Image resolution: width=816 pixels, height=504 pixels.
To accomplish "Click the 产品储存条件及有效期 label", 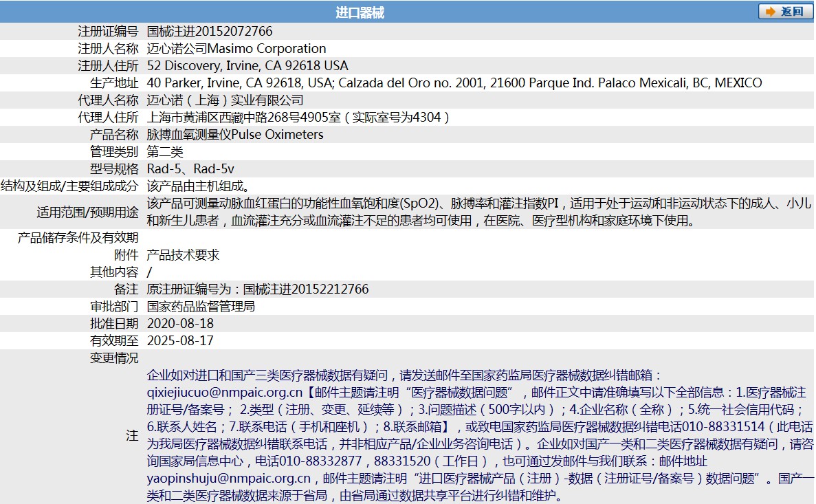I will tap(78, 237).
